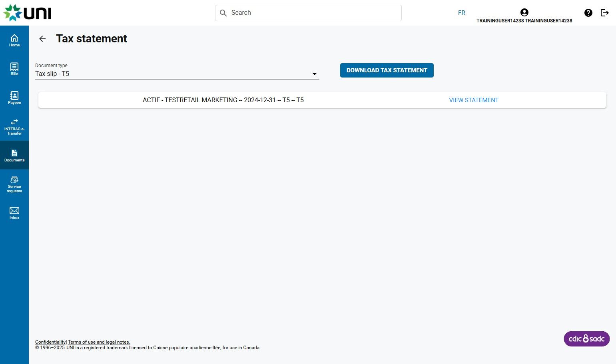The height and width of the screenshot is (364, 616).
Task: Open the user profile account icon
Action: click(524, 12)
